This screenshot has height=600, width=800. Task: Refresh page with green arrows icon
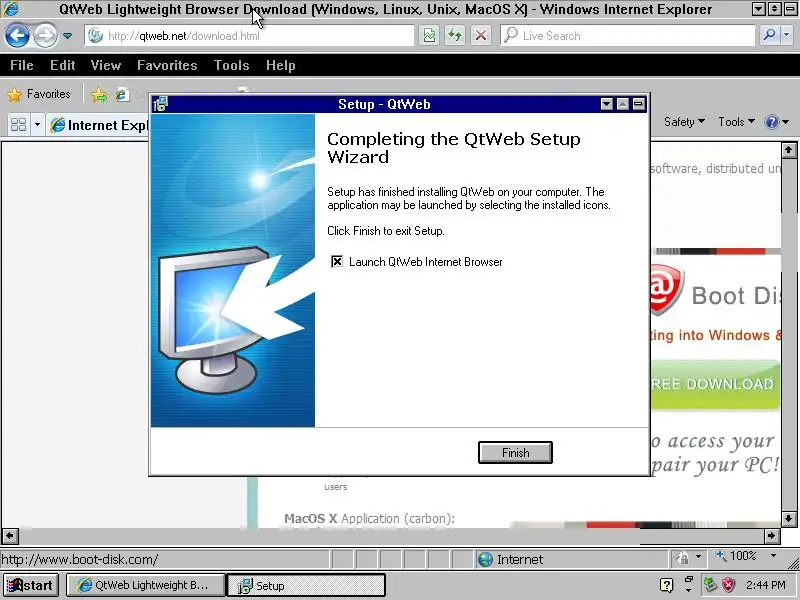coord(455,36)
